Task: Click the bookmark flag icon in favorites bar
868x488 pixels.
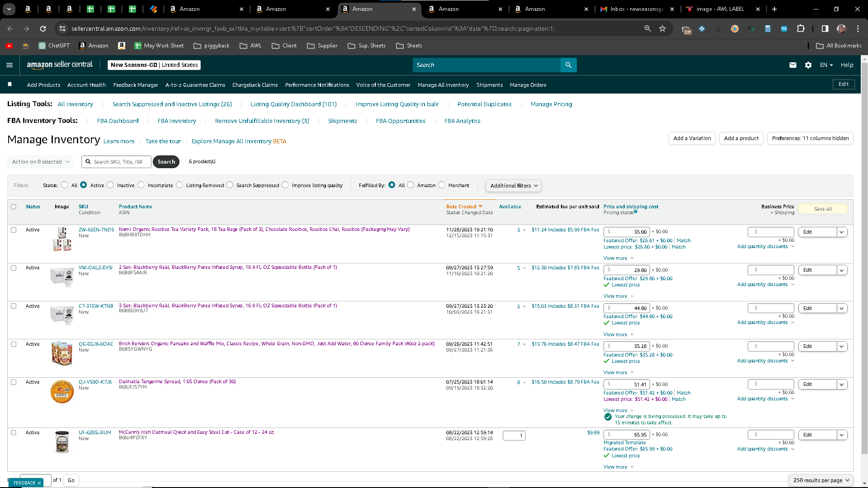Action: click(10, 84)
